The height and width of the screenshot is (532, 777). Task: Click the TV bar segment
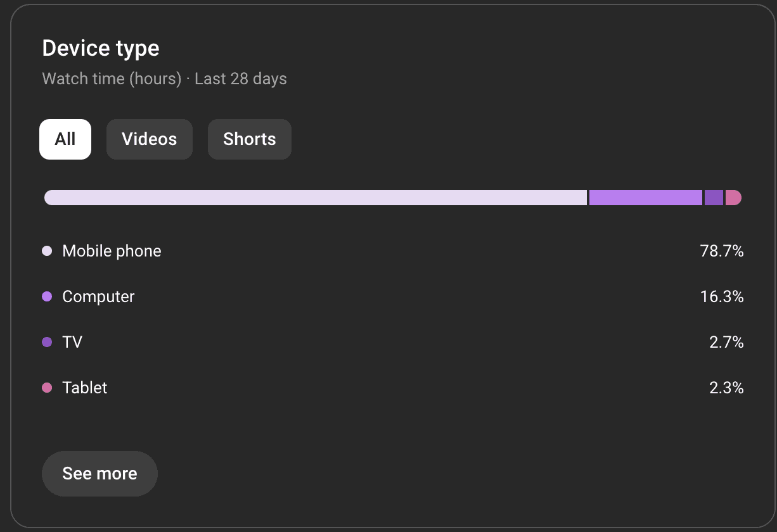tap(714, 198)
